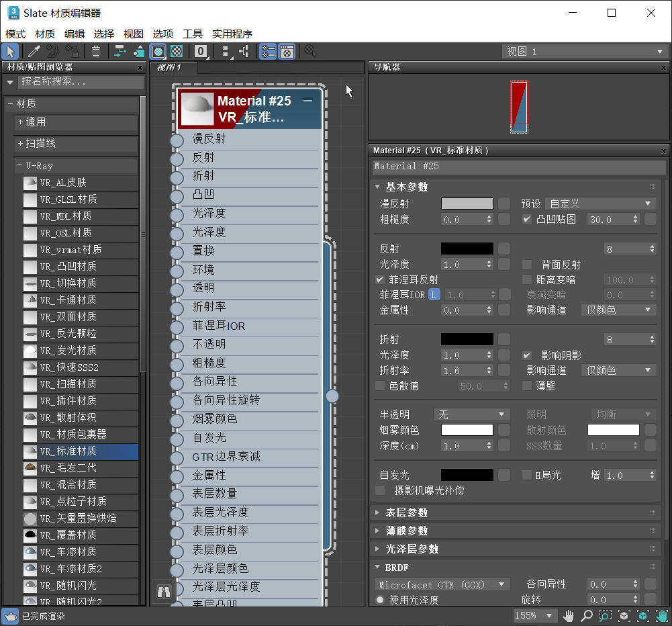Image resolution: width=672 pixels, height=626 pixels.
Task: Click the 烟雾颜色 white color swatch
Action: coord(467,430)
